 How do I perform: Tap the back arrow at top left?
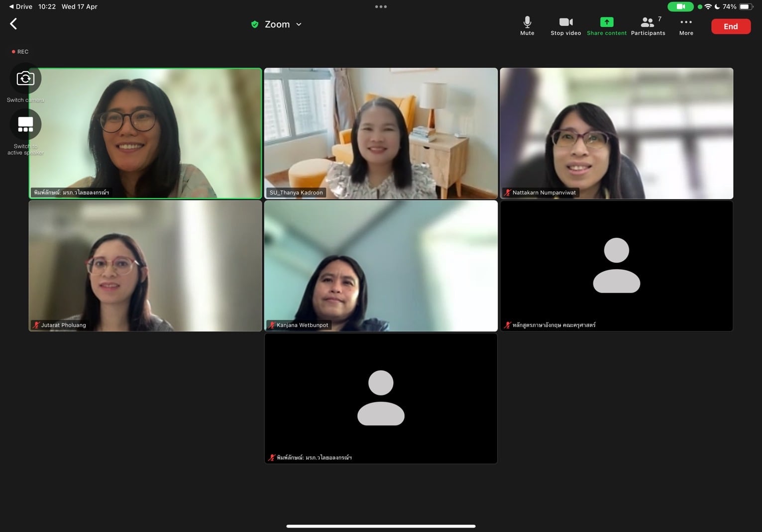(x=13, y=24)
